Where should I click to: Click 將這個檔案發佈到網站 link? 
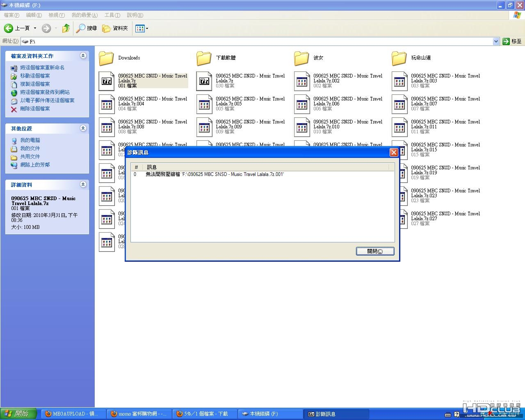point(45,92)
